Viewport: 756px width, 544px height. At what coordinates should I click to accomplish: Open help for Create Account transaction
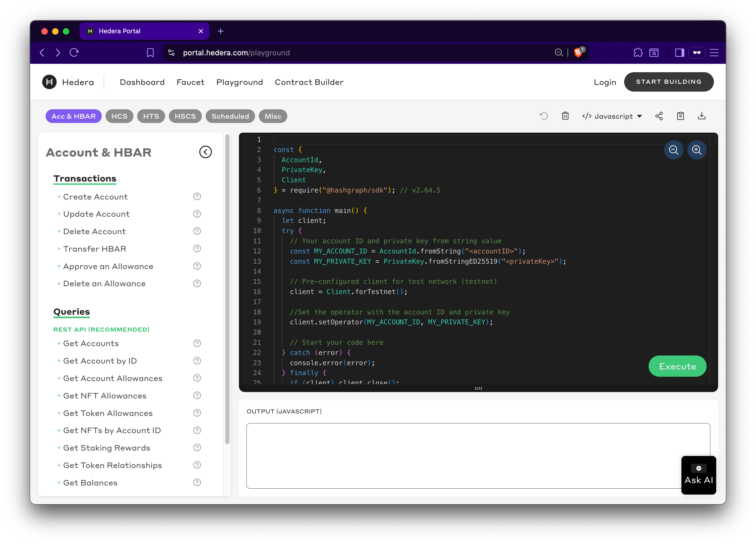click(x=197, y=197)
